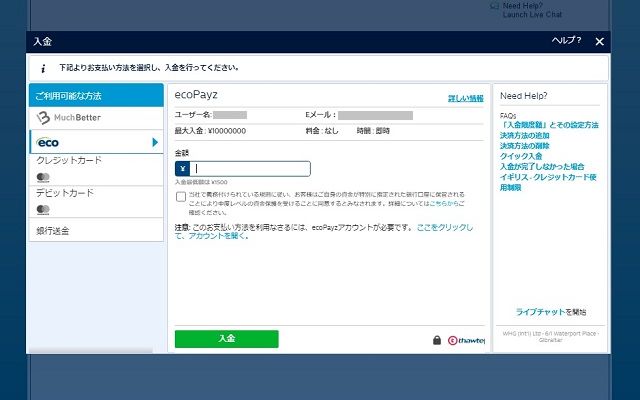The image size is (640, 400).
Task: Click the padlock security icon
Action: 437,340
